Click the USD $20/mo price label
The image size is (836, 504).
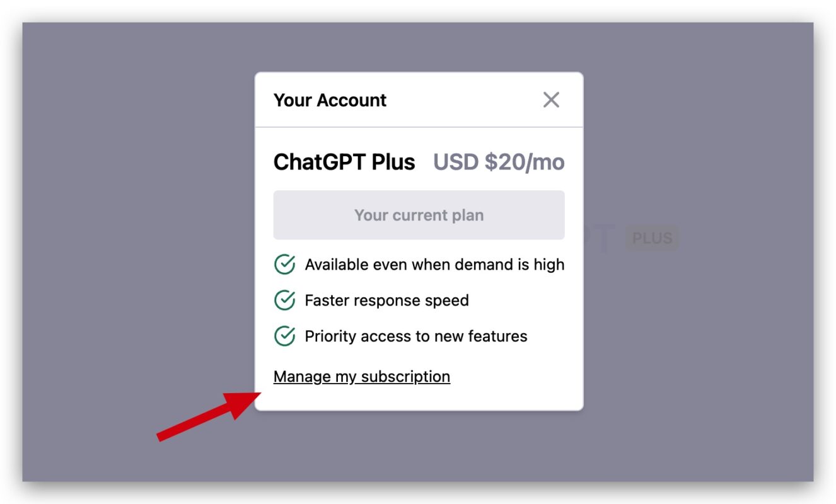coord(499,163)
